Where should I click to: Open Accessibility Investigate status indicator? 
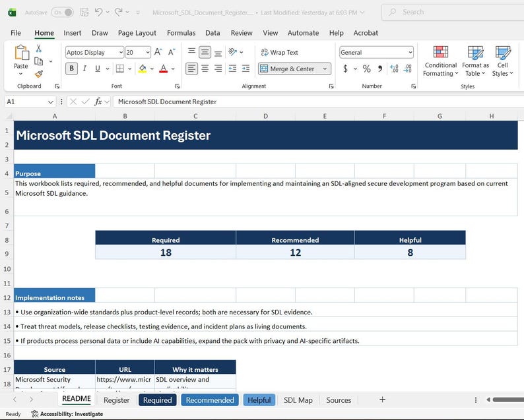click(x=67, y=414)
